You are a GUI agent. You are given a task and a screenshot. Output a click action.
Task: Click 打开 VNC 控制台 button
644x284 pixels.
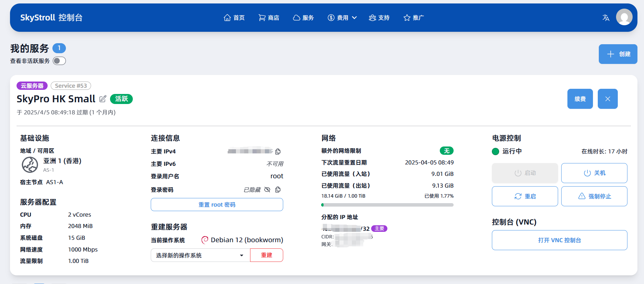(559, 240)
